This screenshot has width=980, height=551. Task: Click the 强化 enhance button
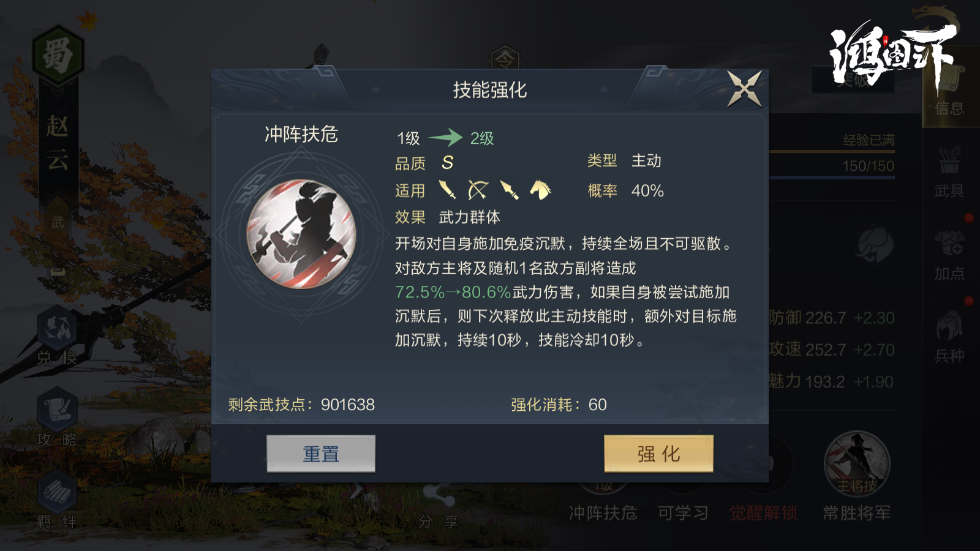tap(658, 454)
